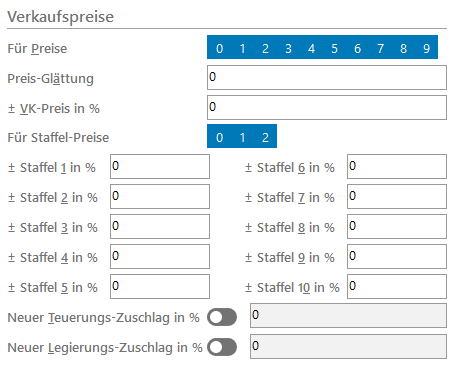Select Staffel-Preise option 1
The image size is (454, 366).
(x=242, y=136)
